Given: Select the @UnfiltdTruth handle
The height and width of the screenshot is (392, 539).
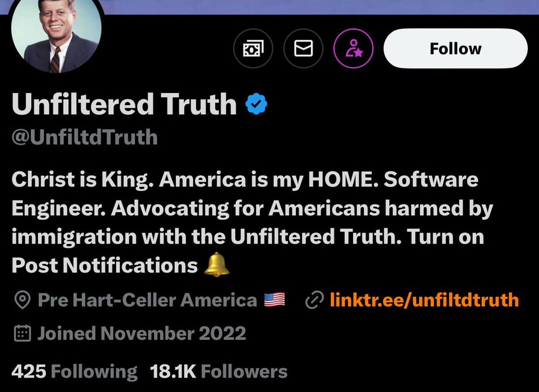Looking at the screenshot, I should click(x=84, y=137).
